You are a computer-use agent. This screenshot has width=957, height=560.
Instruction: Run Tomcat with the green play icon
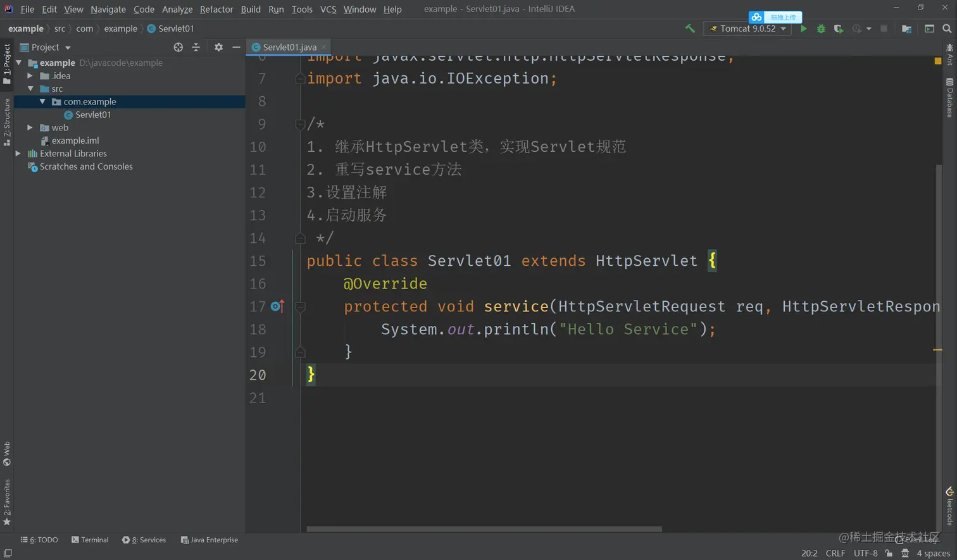coord(803,28)
